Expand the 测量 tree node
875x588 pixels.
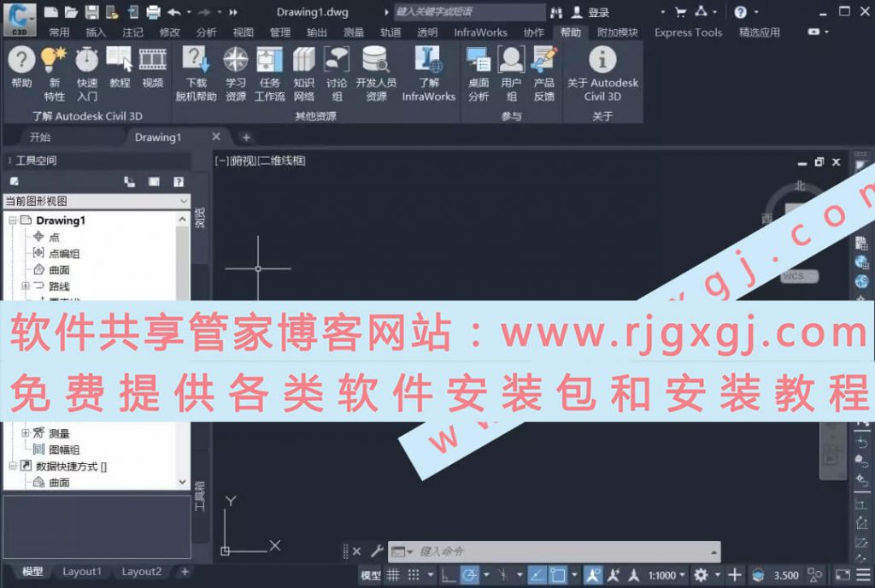25,433
